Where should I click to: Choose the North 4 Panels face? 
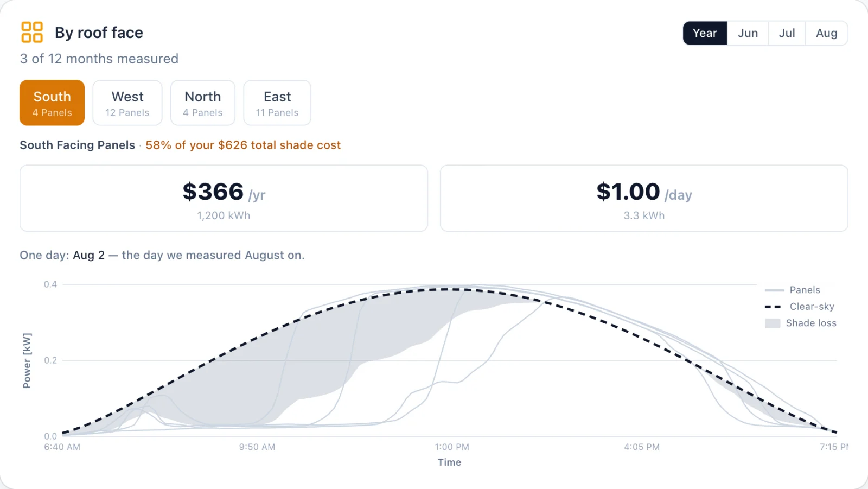203,103
